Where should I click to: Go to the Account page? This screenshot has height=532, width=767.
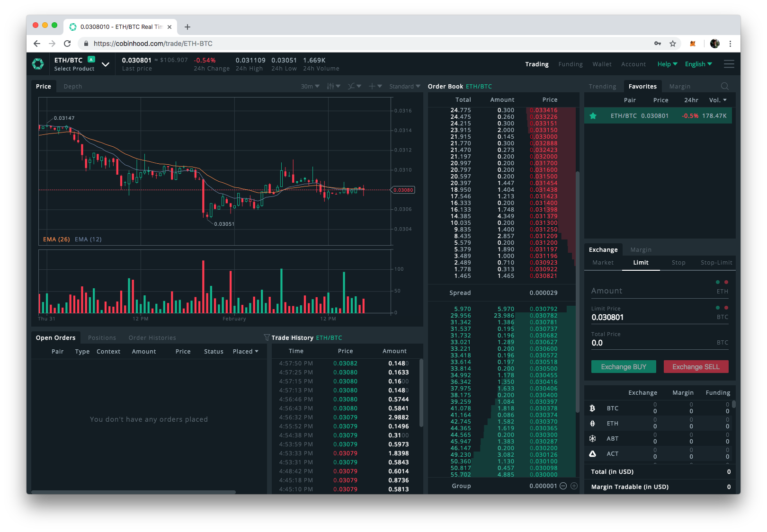coord(633,64)
